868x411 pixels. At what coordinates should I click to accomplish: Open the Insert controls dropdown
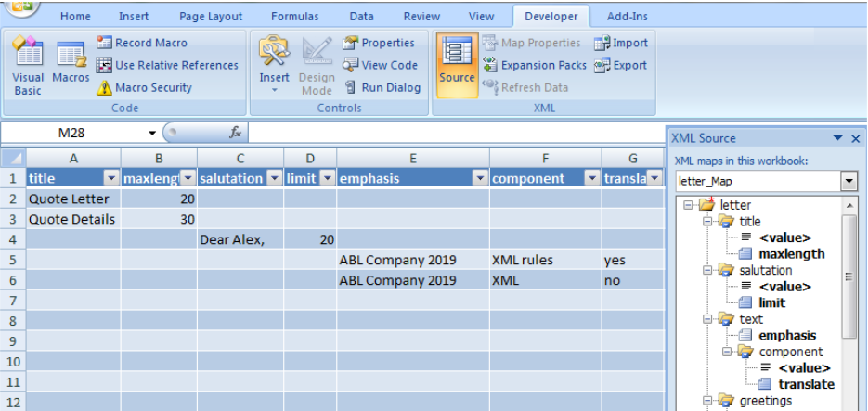point(275,65)
